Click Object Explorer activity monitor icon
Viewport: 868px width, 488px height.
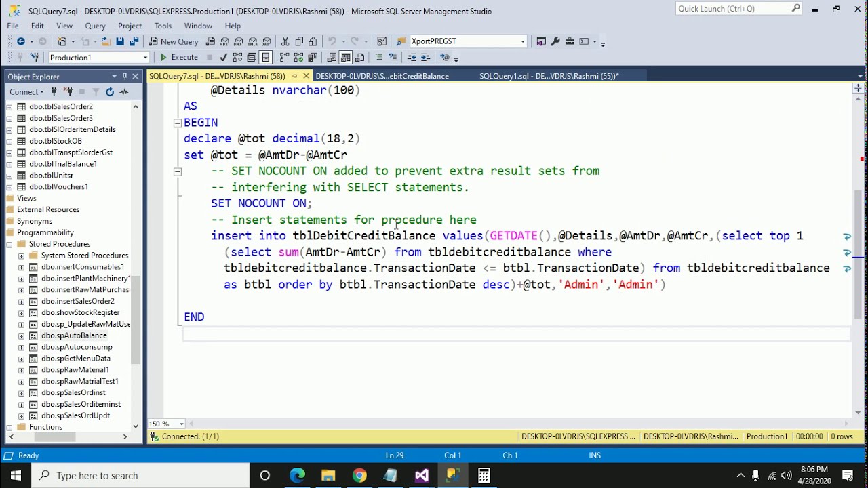click(124, 91)
